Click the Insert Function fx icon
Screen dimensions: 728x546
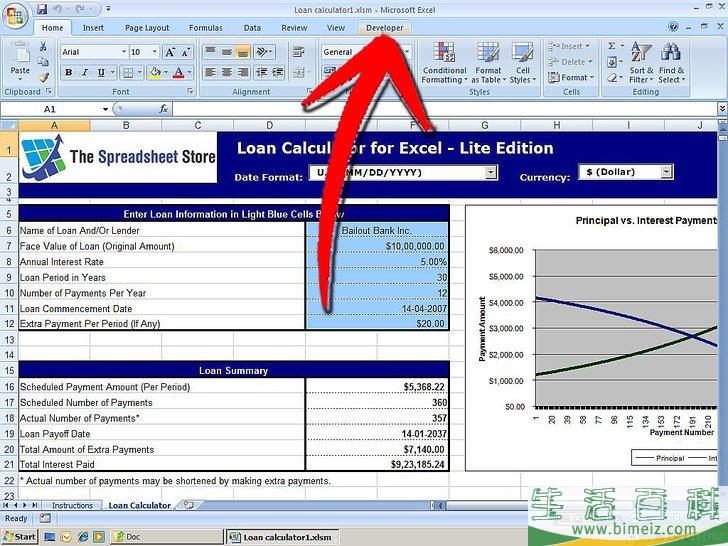point(163,109)
